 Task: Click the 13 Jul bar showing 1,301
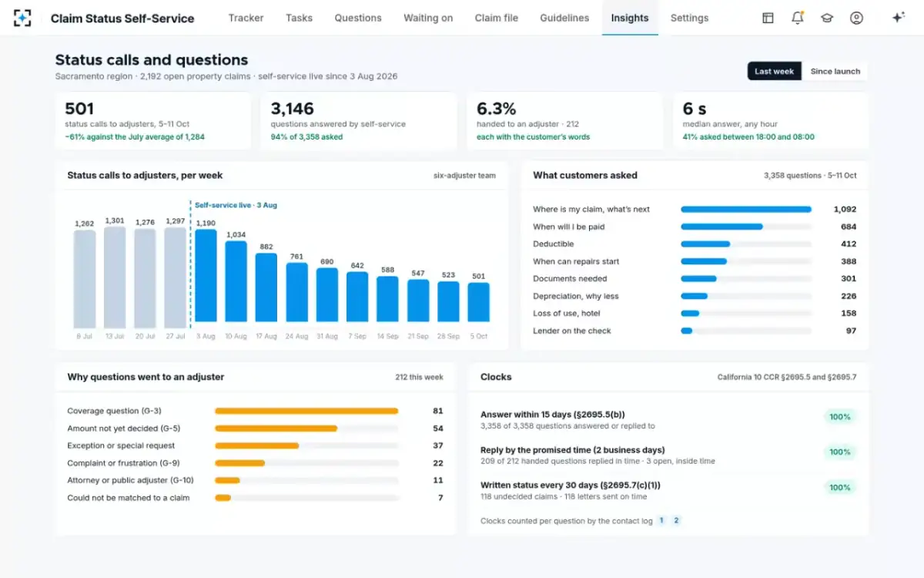115,277
